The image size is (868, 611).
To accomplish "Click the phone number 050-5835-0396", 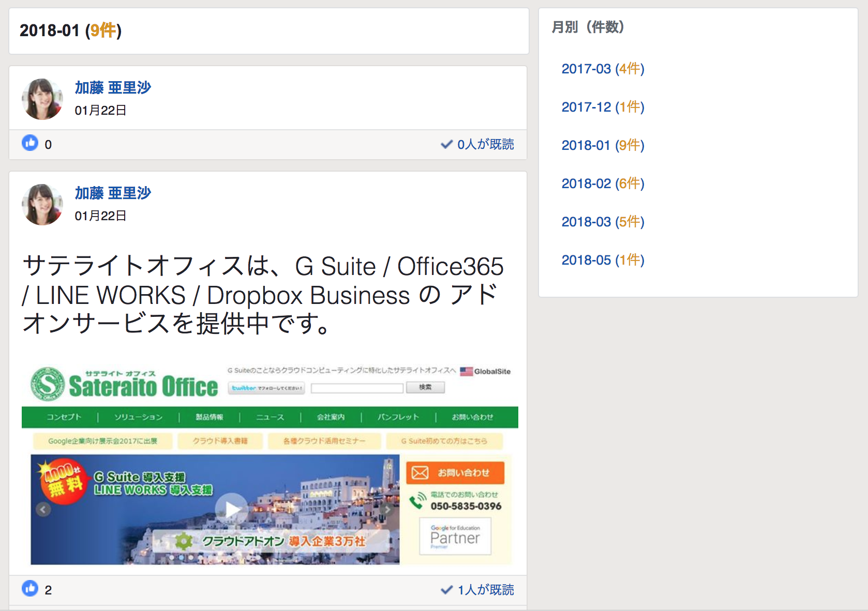I will 466,506.
